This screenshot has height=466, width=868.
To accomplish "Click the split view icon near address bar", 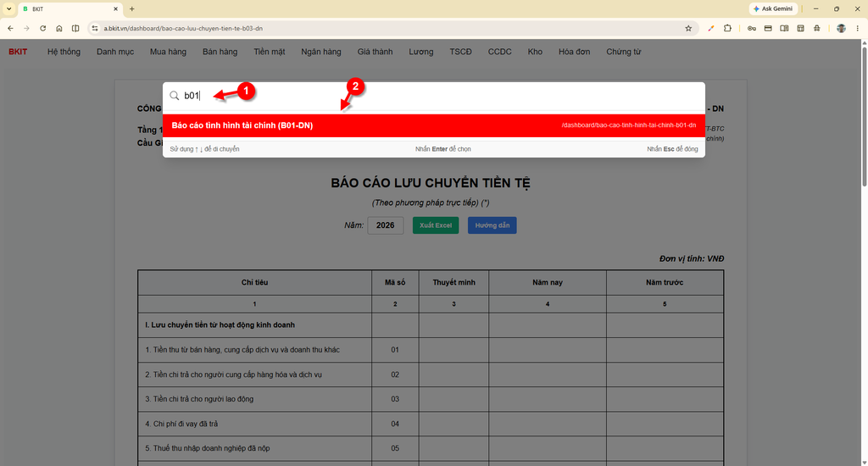I will [75, 28].
